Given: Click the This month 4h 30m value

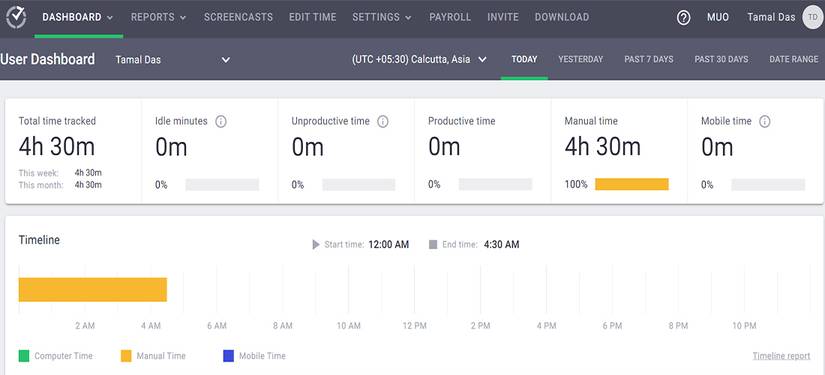Looking at the screenshot, I should point(88,185).
